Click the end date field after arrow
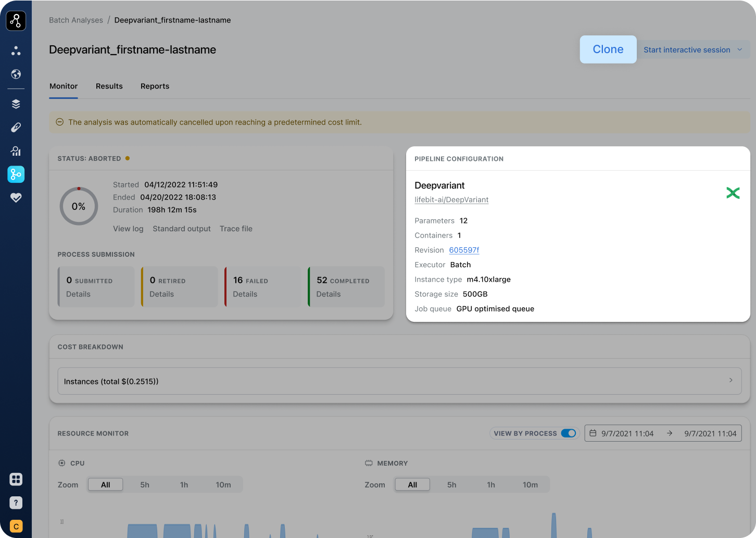This screenshot has height=538, width=756. [x=710, y=433]
